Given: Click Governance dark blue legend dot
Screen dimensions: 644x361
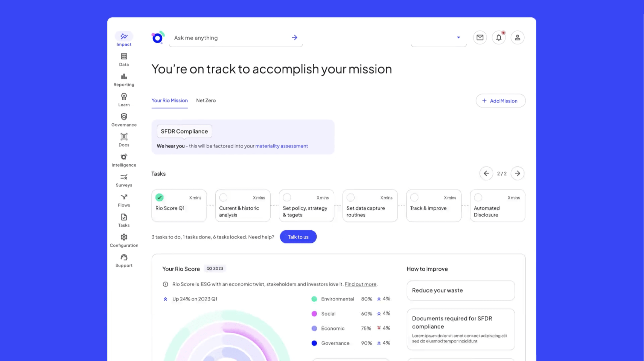Looking at the screenshot, I should coord(314,343).
